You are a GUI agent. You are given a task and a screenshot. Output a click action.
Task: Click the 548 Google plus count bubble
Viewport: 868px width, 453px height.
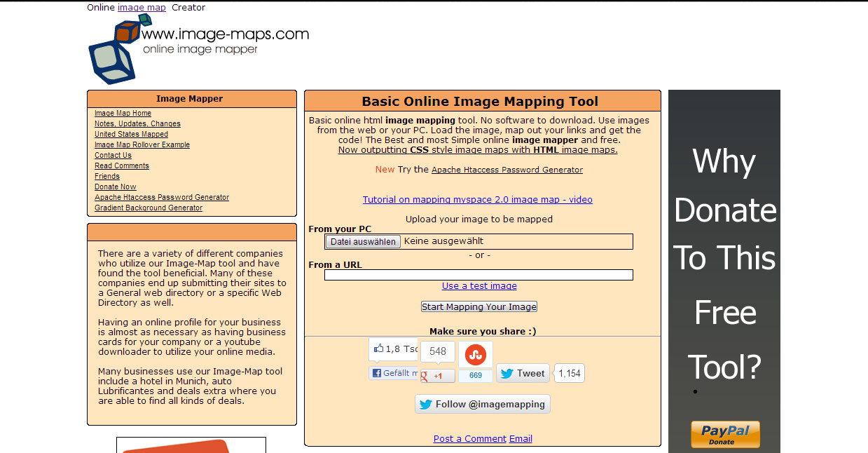click(438, 351)
